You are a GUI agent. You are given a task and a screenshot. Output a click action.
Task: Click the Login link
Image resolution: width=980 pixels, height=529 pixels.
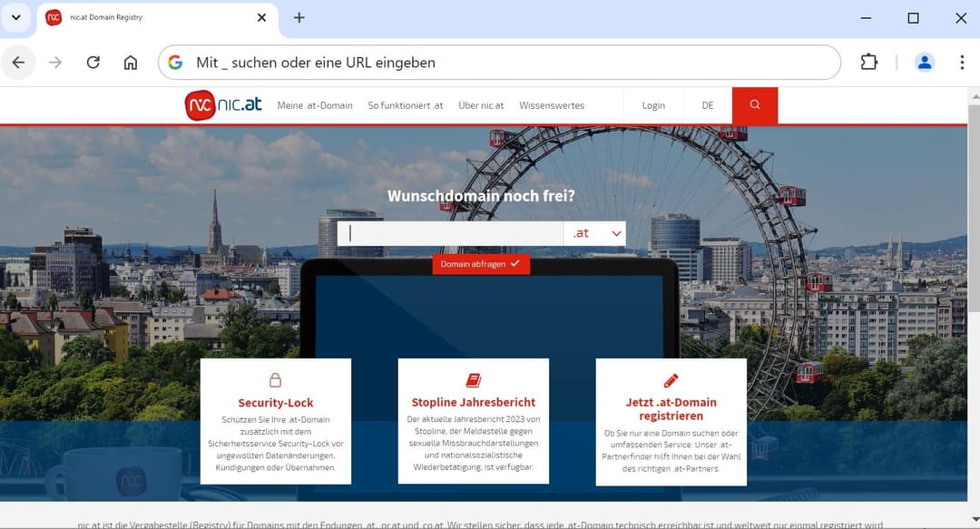tap(653, 105)
